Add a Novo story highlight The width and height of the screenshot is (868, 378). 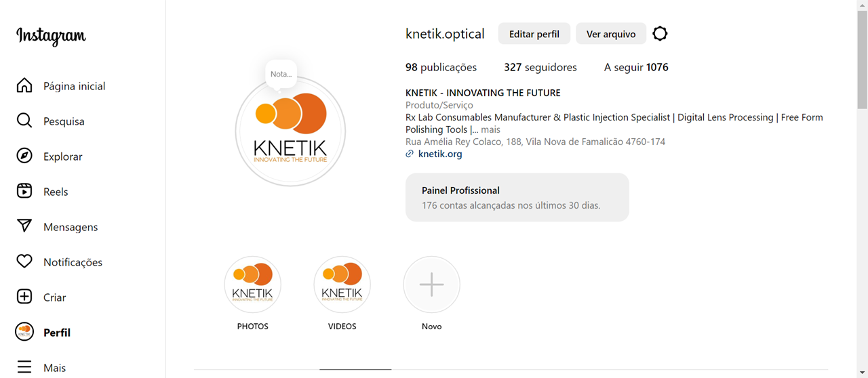[432, 285]
